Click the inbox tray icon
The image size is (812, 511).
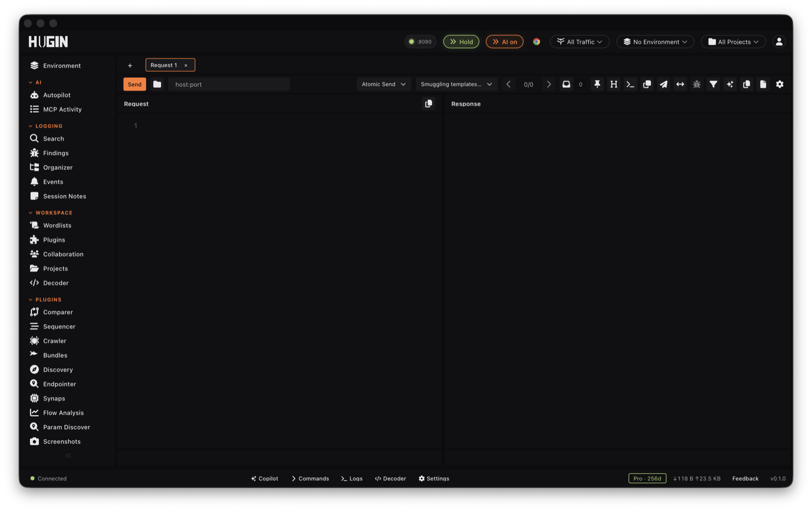566,84
